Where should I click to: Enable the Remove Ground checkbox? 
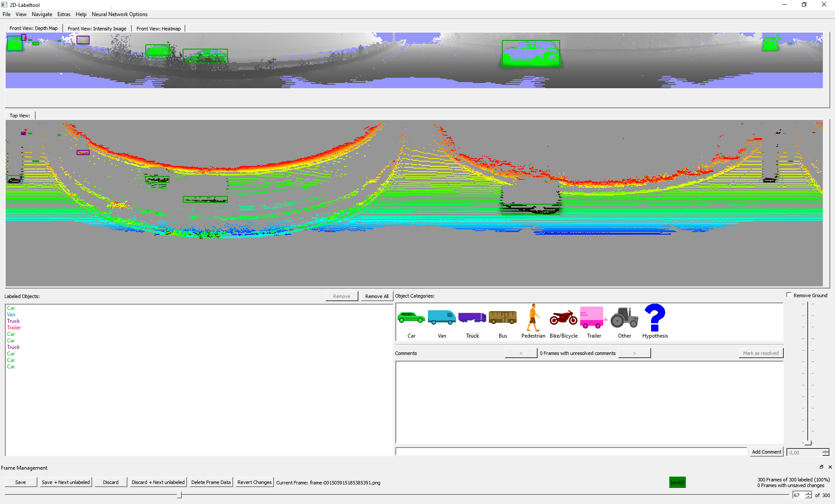[789, 295]
